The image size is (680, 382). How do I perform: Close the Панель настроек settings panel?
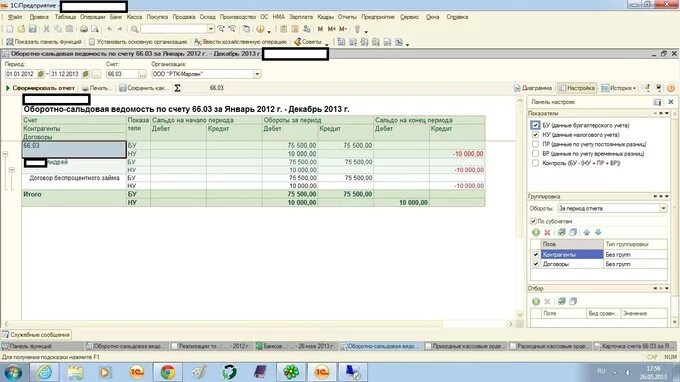pos(670,102)
